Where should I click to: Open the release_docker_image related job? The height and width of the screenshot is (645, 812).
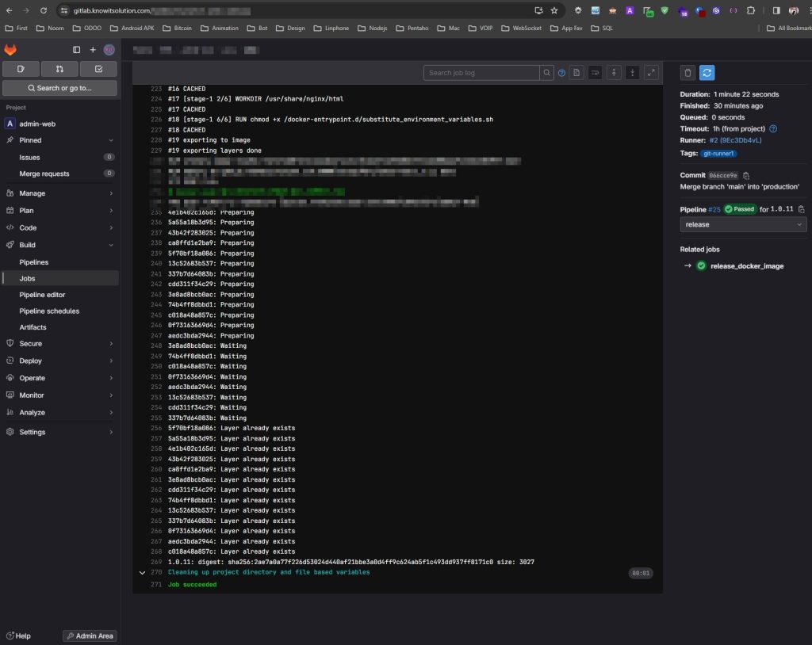tap(746, 266)
